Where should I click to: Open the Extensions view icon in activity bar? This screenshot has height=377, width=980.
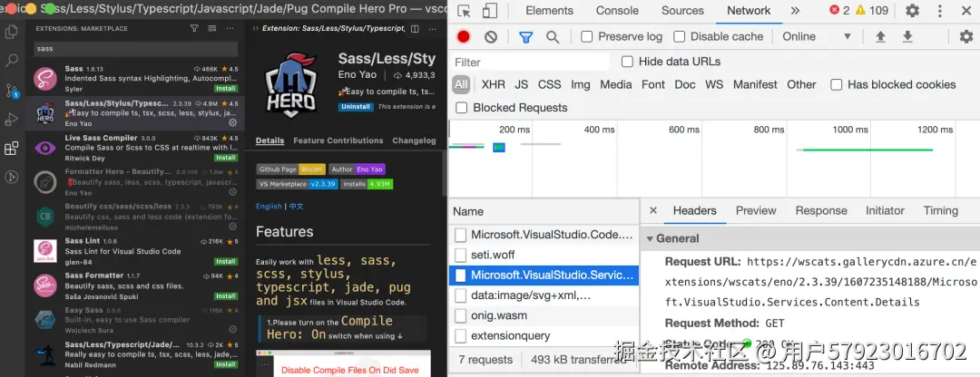click(x=11, y=149)
